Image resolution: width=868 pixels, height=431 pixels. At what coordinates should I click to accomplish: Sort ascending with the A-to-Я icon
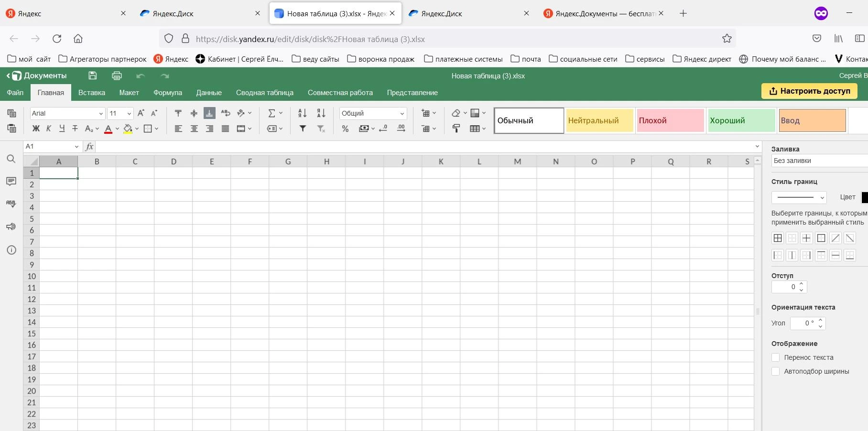(x=302, y=113)
